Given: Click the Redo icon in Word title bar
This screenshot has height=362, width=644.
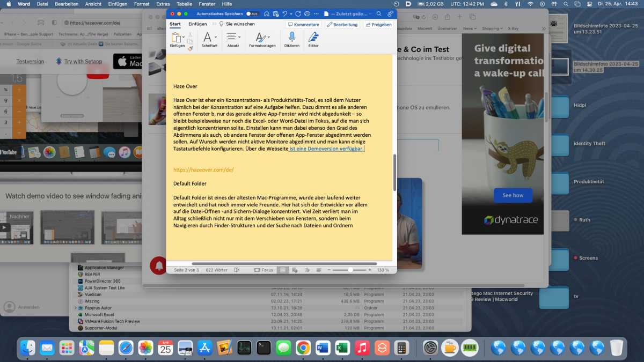Looking at the screenshot, I should pos(298,13).
